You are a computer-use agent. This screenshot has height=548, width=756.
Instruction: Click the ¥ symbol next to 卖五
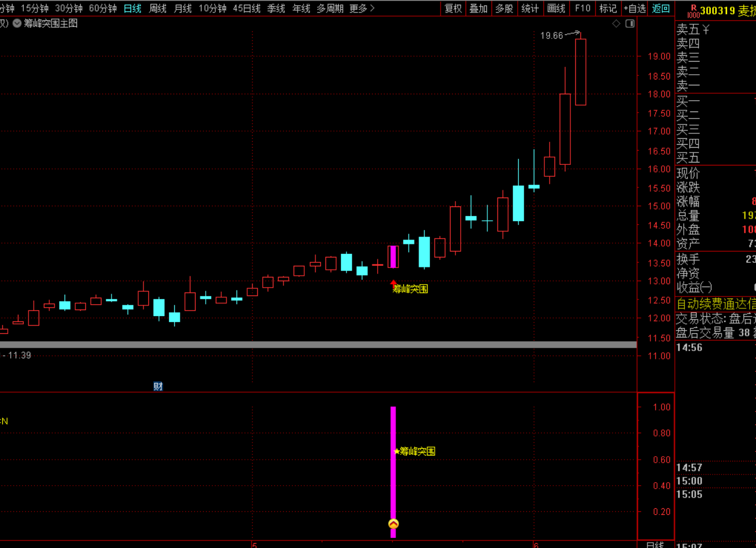tap(706, 28)
